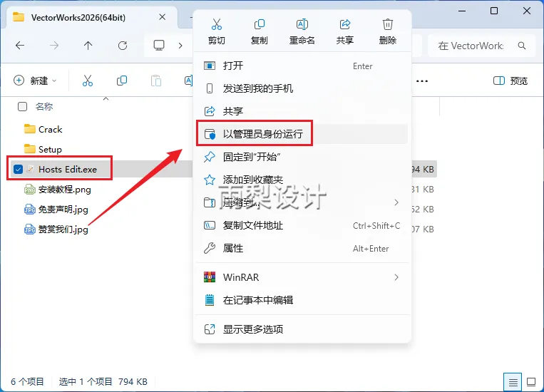Go up one folder with up arrow
Screen dimensions: 544x392
[x=88, y=46]
